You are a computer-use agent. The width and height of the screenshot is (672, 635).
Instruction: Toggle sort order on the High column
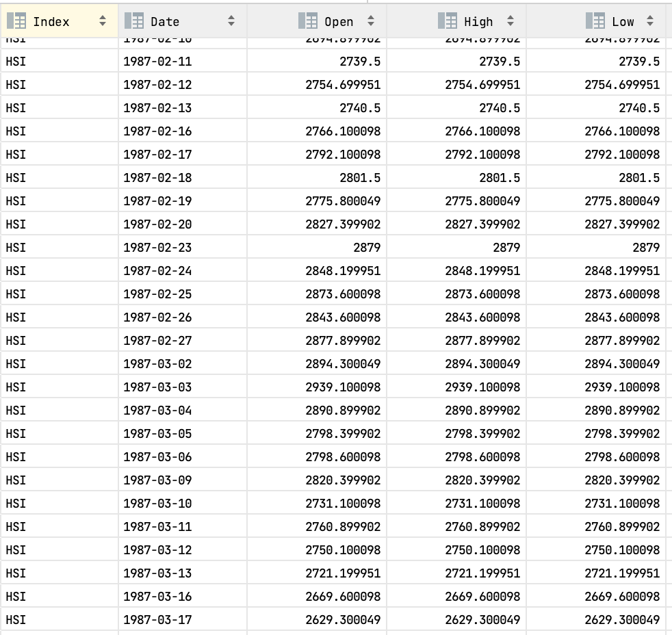pos(510,21)
